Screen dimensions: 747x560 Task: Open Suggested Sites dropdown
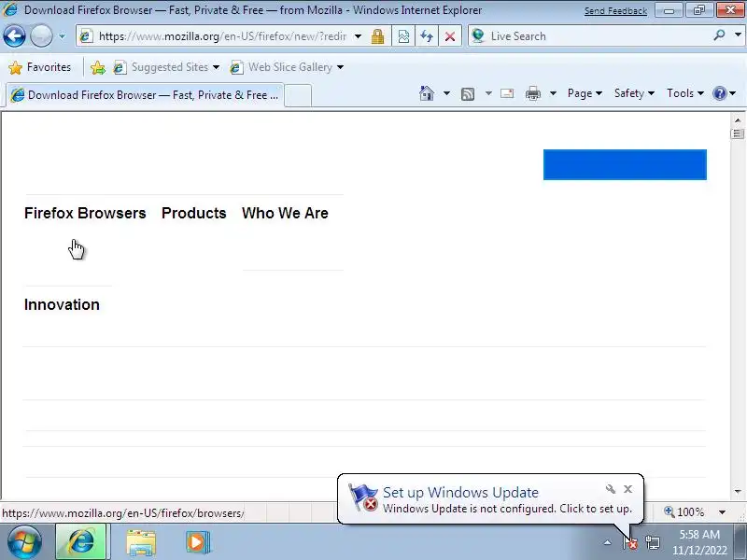[166, 67]
